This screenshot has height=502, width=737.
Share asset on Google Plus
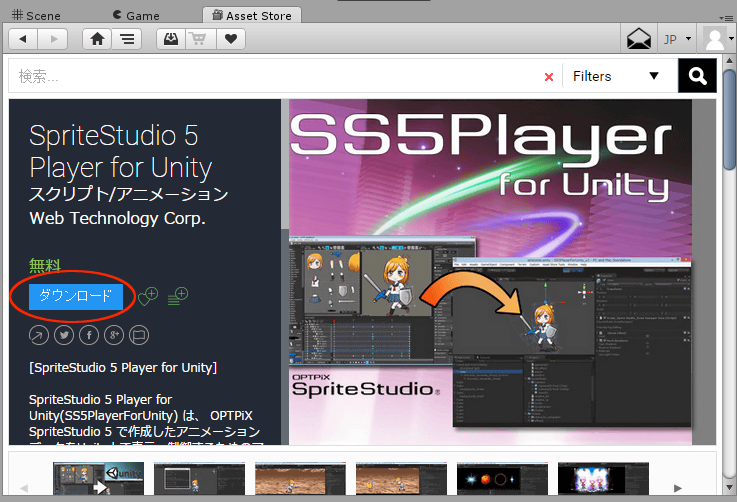[x=114, y=335]
